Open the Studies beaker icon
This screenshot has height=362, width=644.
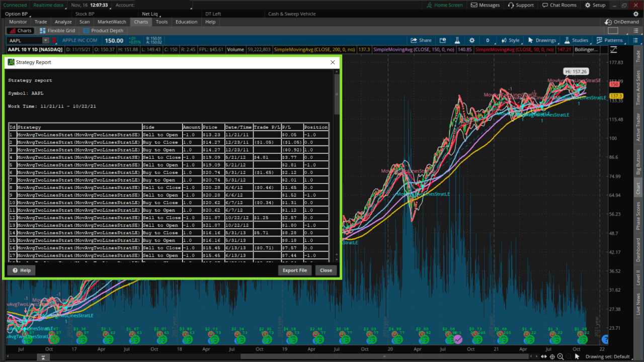point(567,40)
